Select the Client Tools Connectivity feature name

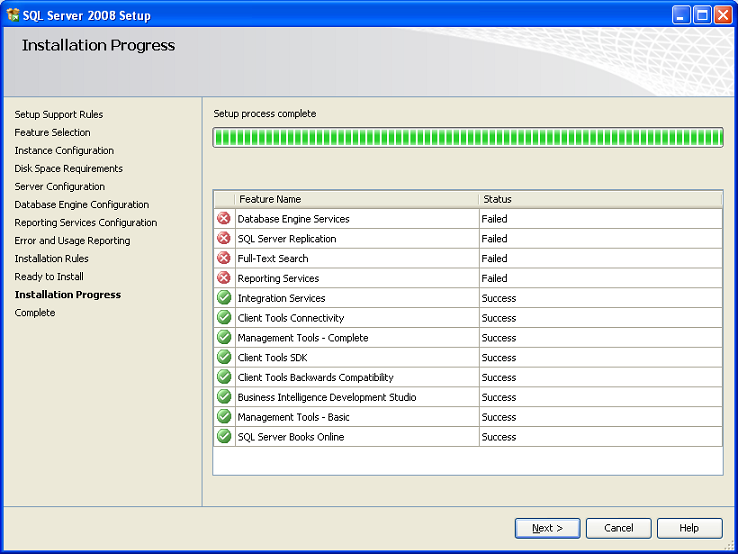(291, 318)
